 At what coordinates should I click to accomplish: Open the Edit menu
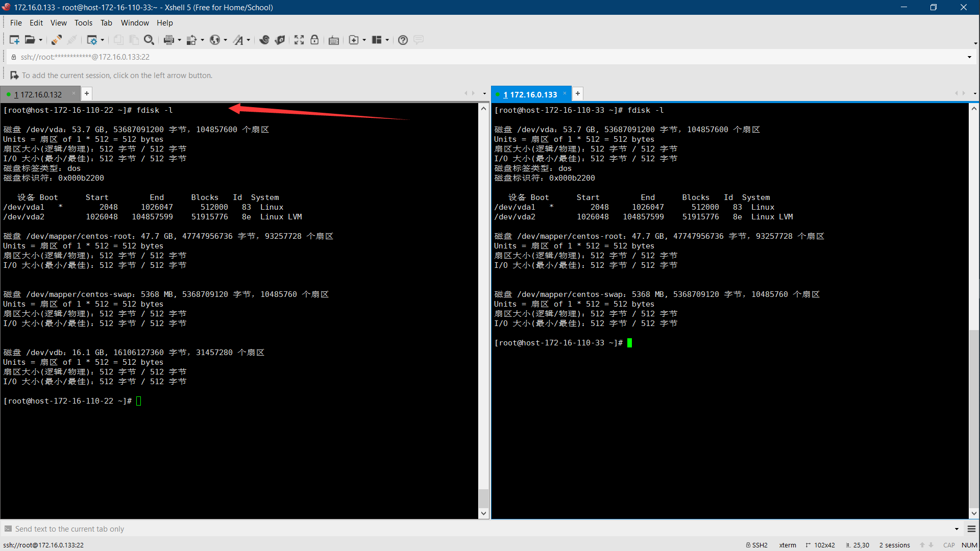pos(36,23)
